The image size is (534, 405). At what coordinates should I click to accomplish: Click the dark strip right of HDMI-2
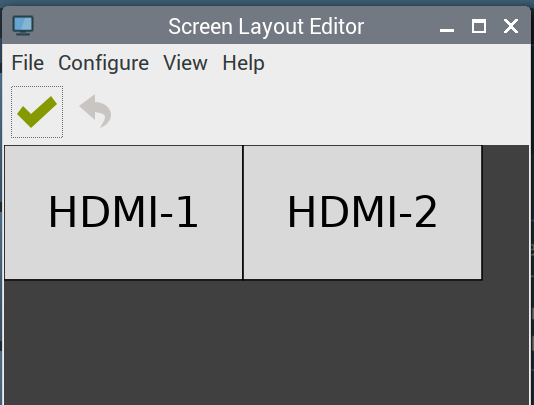(506, 213)
